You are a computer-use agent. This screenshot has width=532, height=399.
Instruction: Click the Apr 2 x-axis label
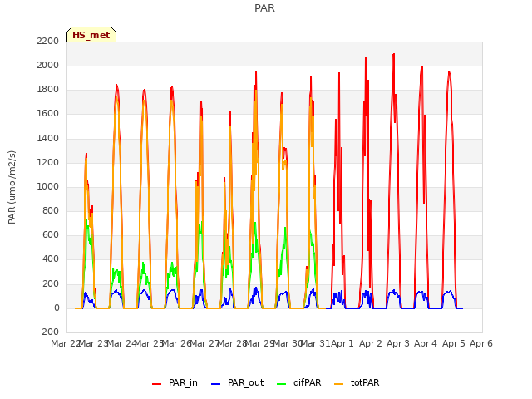[x=370, y=343]
